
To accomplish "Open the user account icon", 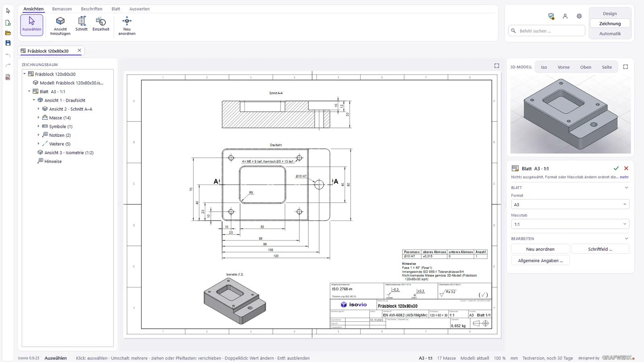I will 565,16.
